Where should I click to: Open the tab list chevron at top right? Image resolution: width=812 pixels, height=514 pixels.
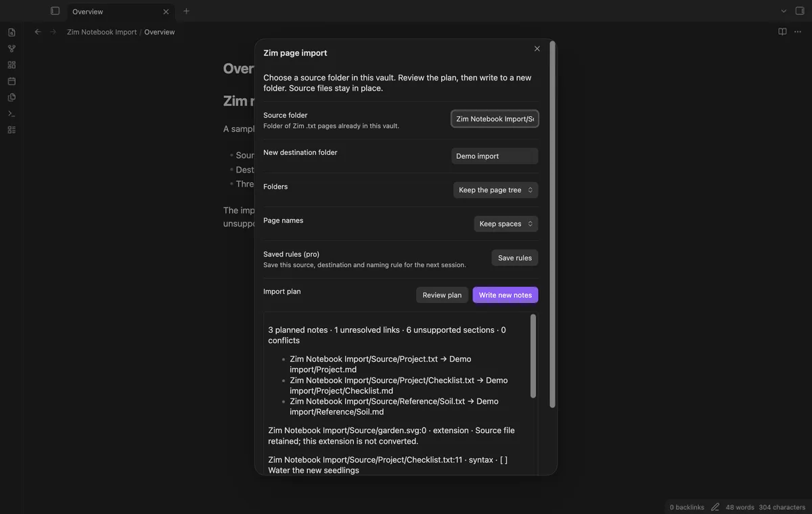[784, 11]
